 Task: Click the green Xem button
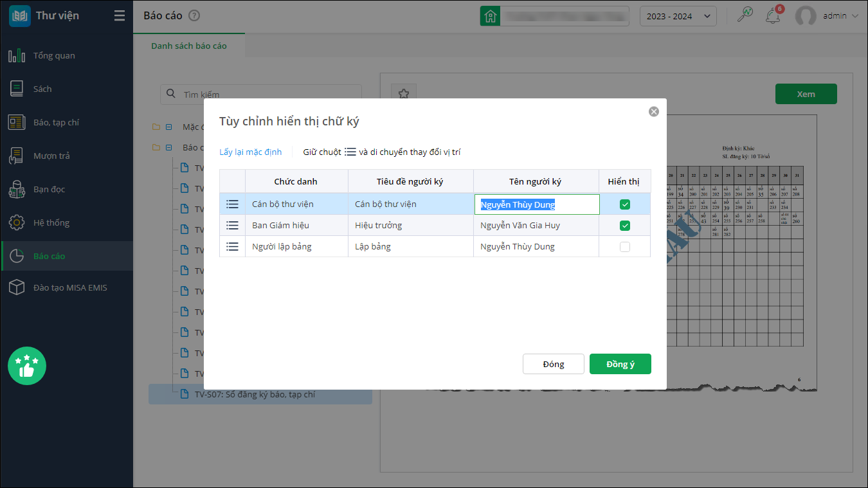click(806, 94)
